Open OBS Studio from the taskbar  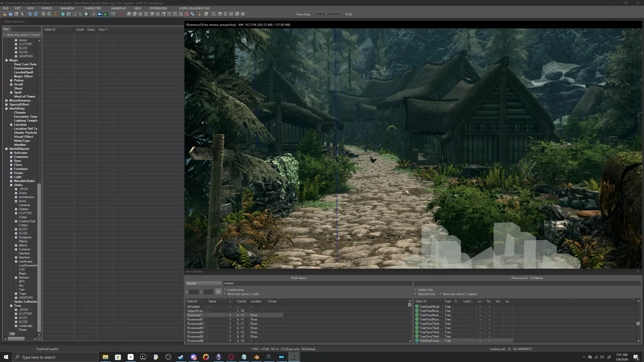pyautogui.click(x=168, y=357)
